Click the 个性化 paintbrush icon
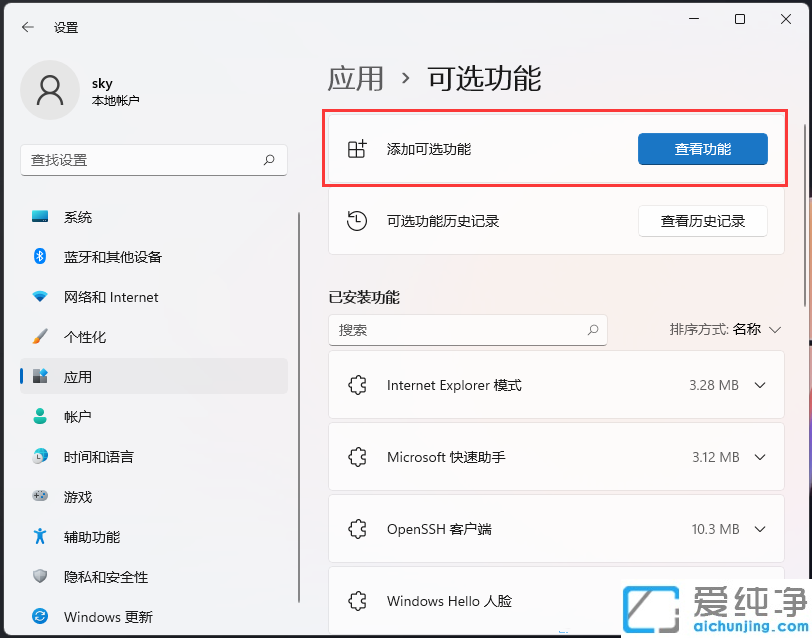Screen dimensions: 812x638 38,337
